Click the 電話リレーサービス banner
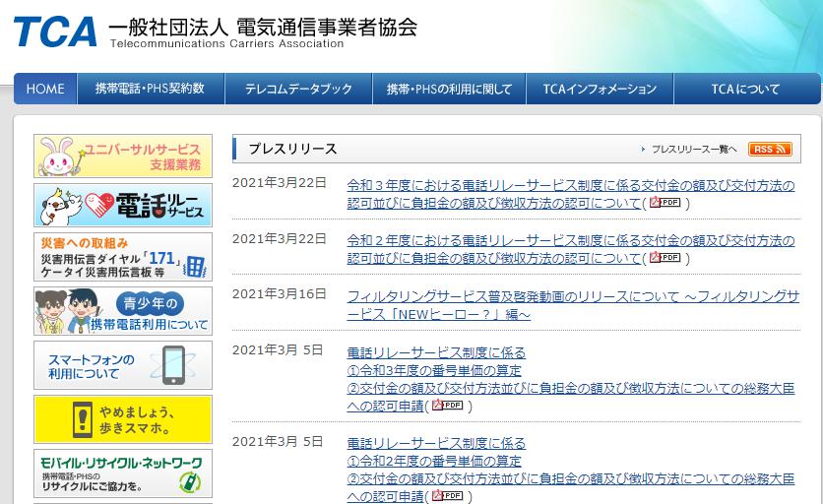Image resolution: width=823 pixels, height=504 pixels. (x=123, y=206)
